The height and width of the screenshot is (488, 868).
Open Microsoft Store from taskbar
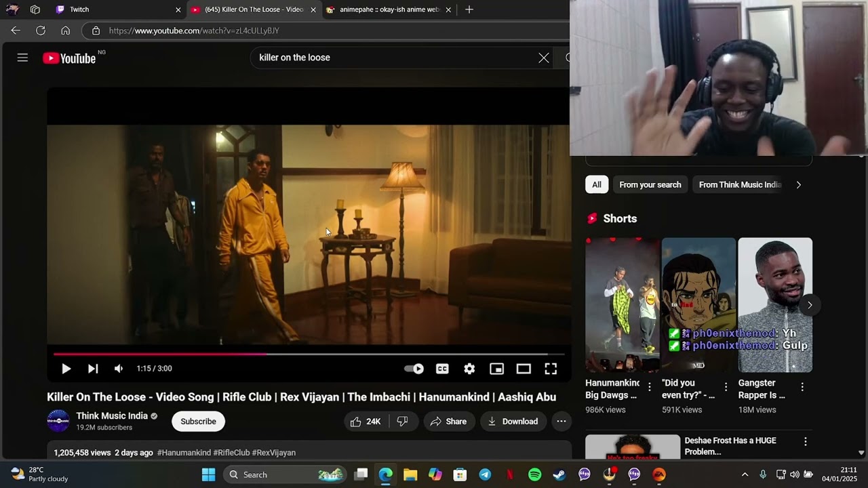[460, 474]
